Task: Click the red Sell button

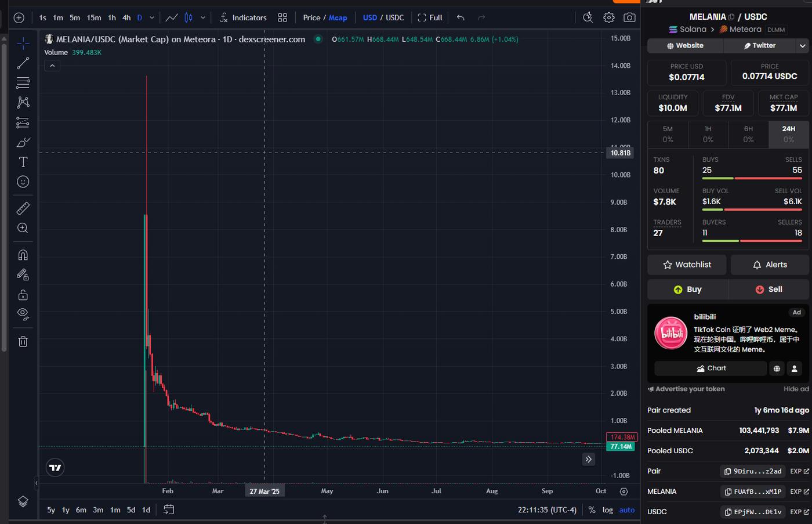Action: coord(768,290)
